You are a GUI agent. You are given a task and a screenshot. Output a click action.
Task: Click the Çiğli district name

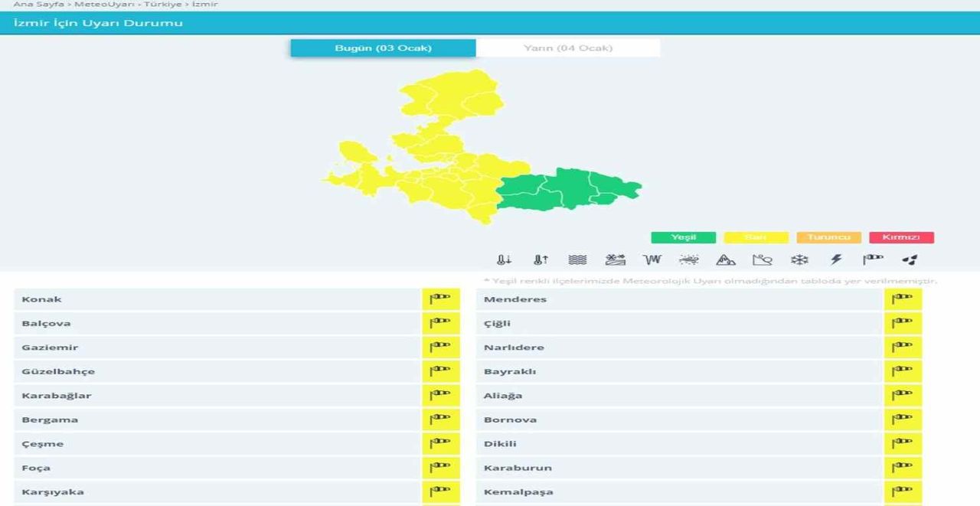497,323
